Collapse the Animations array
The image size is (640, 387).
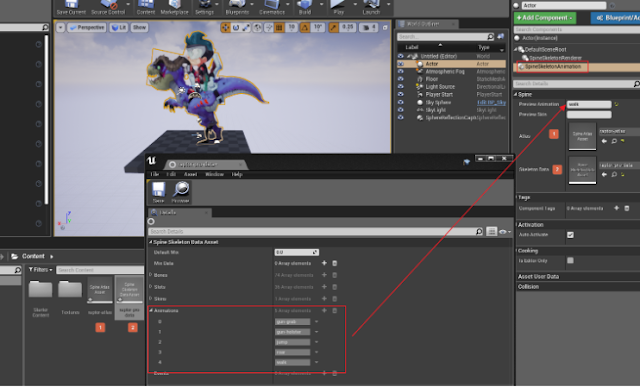coord(151,311)
